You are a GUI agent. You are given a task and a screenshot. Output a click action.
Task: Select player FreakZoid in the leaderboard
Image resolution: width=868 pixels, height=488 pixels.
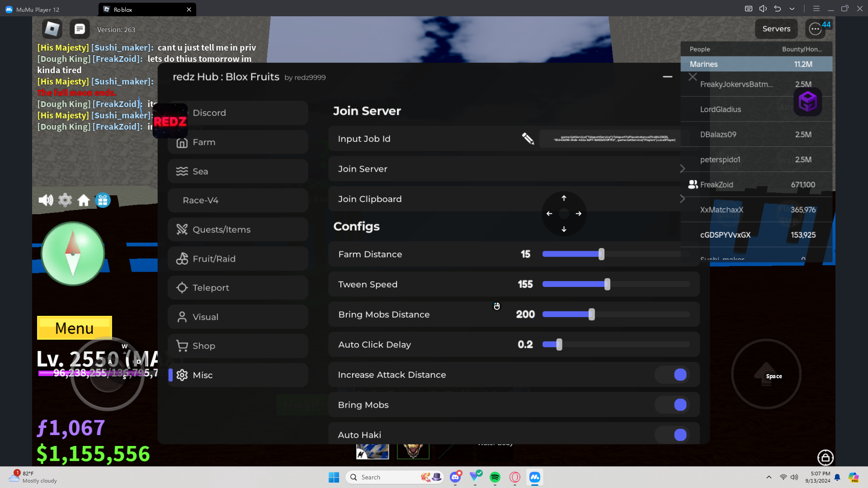pyautogui.click(x=756, y=185)
